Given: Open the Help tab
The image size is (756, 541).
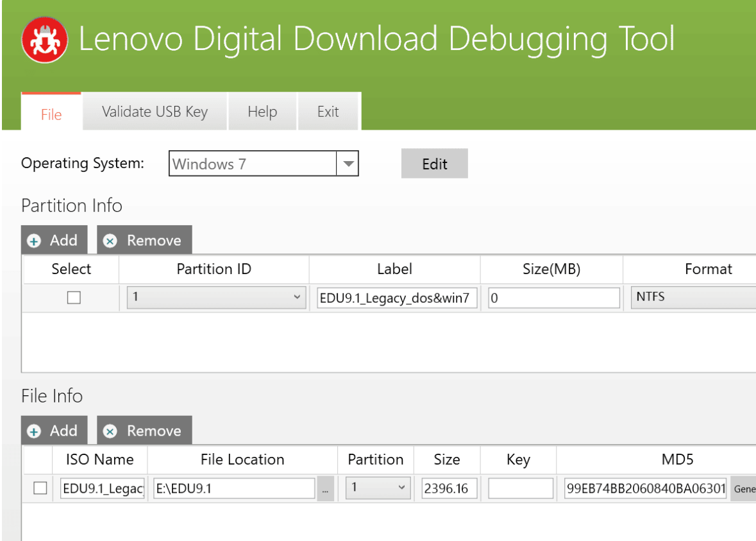Looking at the screenshot, I should click(x=262, y=112).
